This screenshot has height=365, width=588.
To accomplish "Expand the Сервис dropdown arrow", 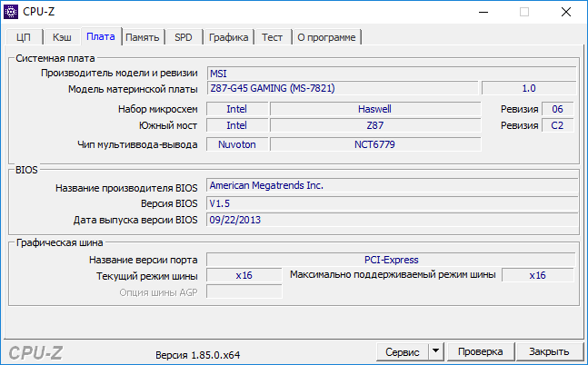I will (435, 352).
